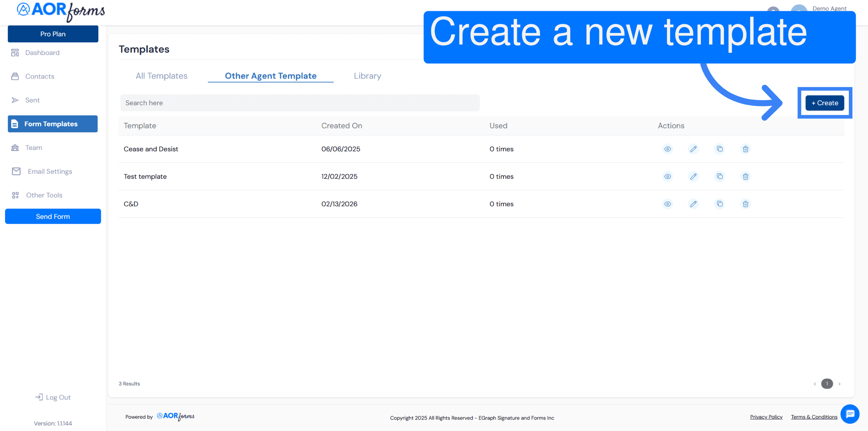Open the Contacts section
868x431 pixels.
coord(40,76)
